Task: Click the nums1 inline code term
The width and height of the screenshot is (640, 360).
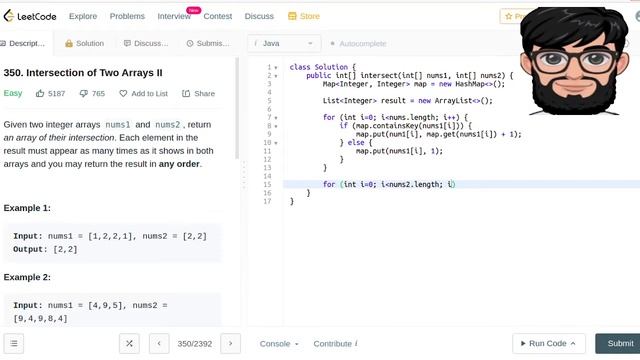Action: (118, 124)
